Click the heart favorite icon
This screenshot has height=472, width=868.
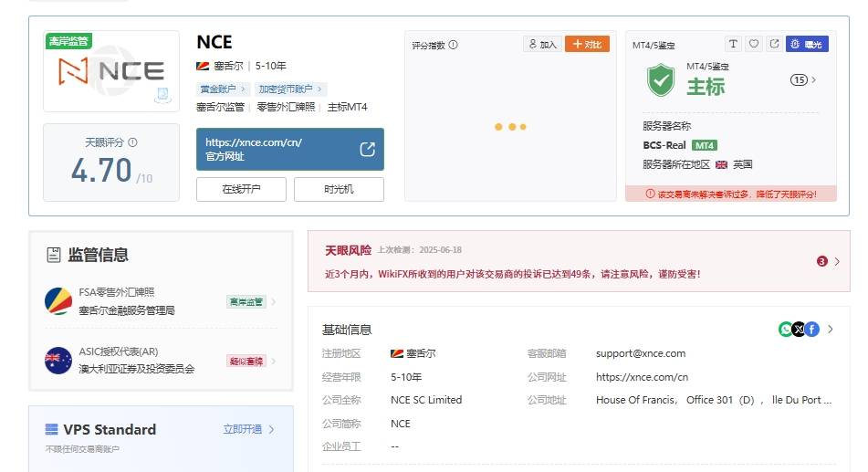(x=753, y=44)
